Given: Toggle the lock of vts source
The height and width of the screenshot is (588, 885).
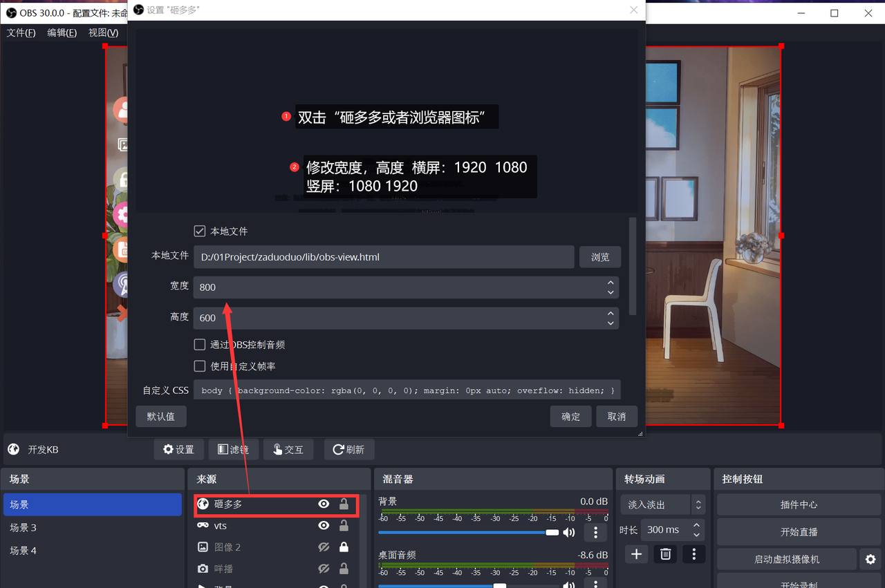Looking at the screenshot, I should point(344,526).
